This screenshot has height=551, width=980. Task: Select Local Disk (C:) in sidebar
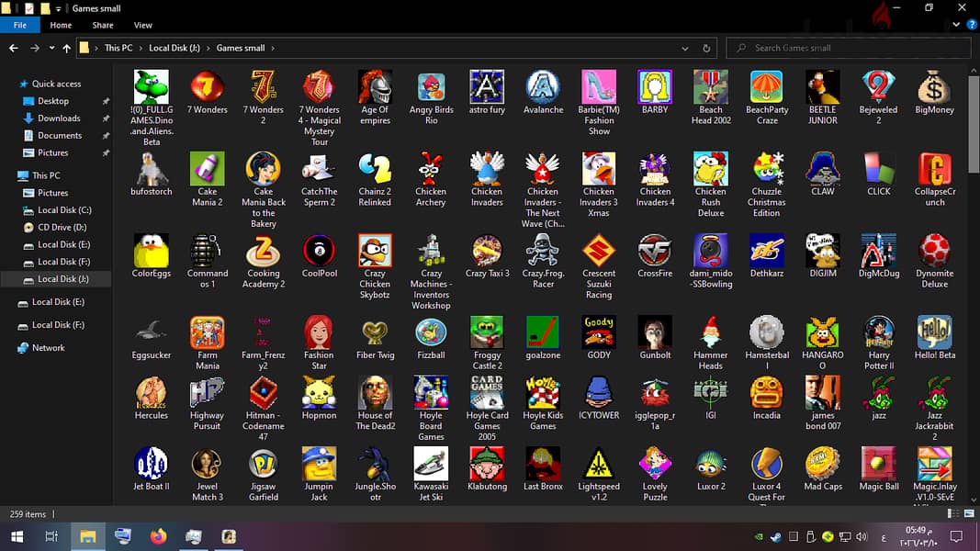[x=64, y=210]
